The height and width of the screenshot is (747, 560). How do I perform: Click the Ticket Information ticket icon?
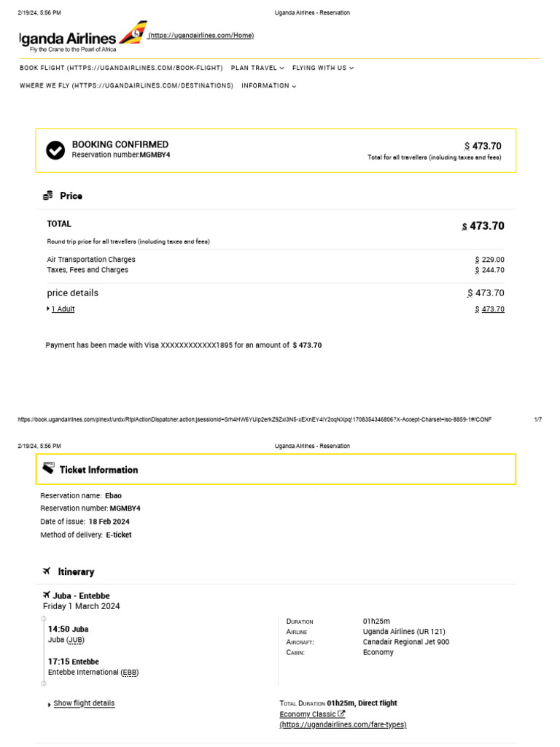pyautogui.click(x=48, y=468)
